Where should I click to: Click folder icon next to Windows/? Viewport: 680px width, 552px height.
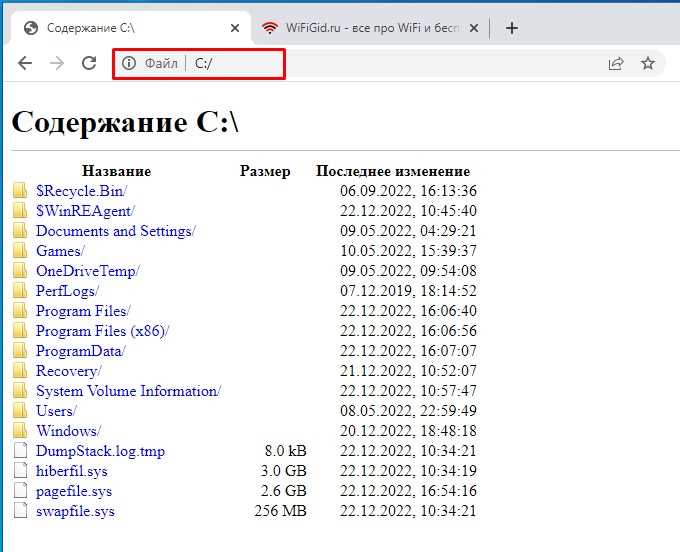point(20,430)
